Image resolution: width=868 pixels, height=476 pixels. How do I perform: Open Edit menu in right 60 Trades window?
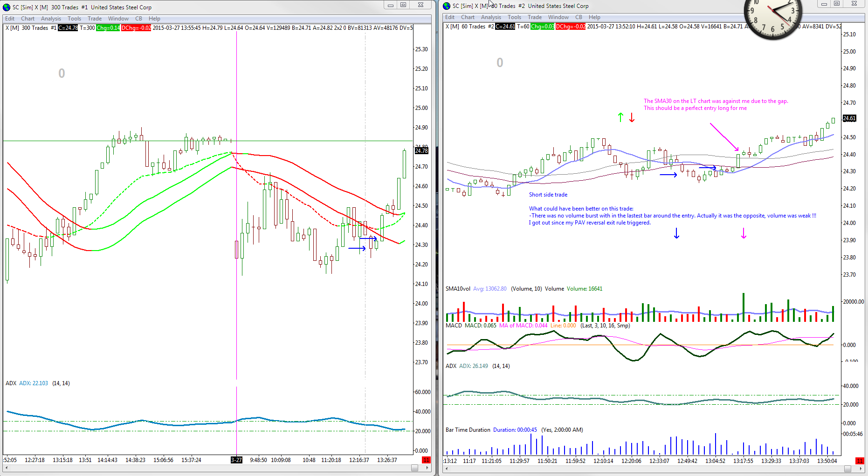point(450,17)
